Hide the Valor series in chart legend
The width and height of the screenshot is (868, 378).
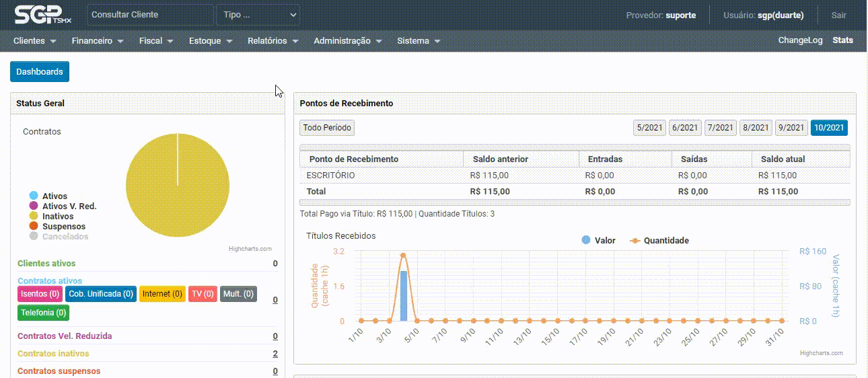pyautogui.click(x=604, y=241)
